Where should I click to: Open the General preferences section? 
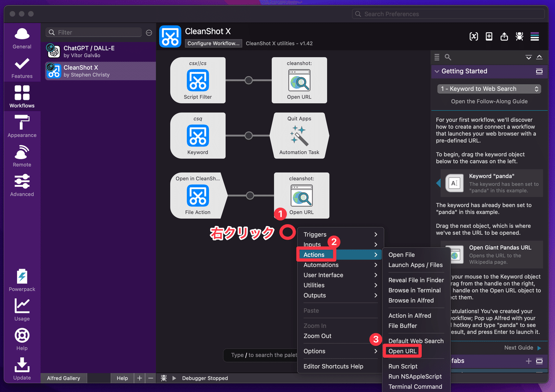pyautogui.click(x=22, y=38)
